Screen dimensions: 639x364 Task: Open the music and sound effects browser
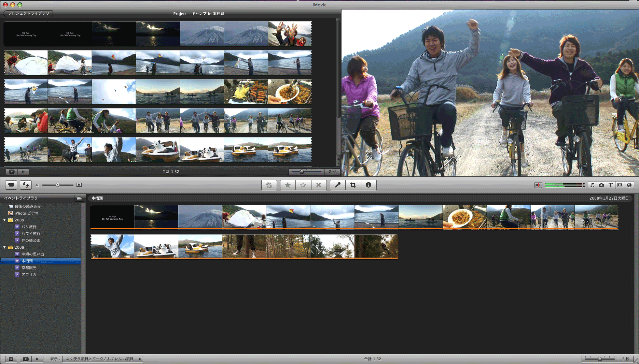click(592, 185)
